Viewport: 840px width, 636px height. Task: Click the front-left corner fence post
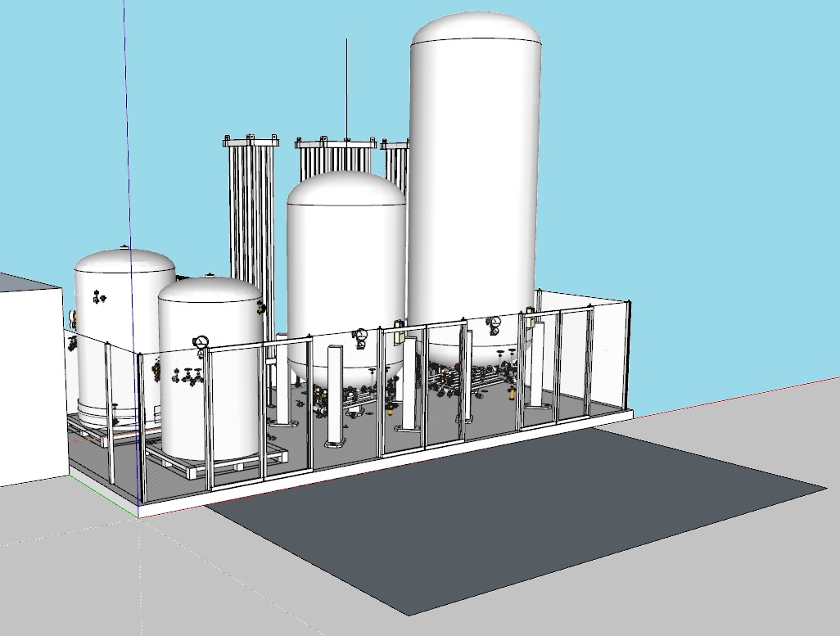pyautogui.click(x=141, y=426)
